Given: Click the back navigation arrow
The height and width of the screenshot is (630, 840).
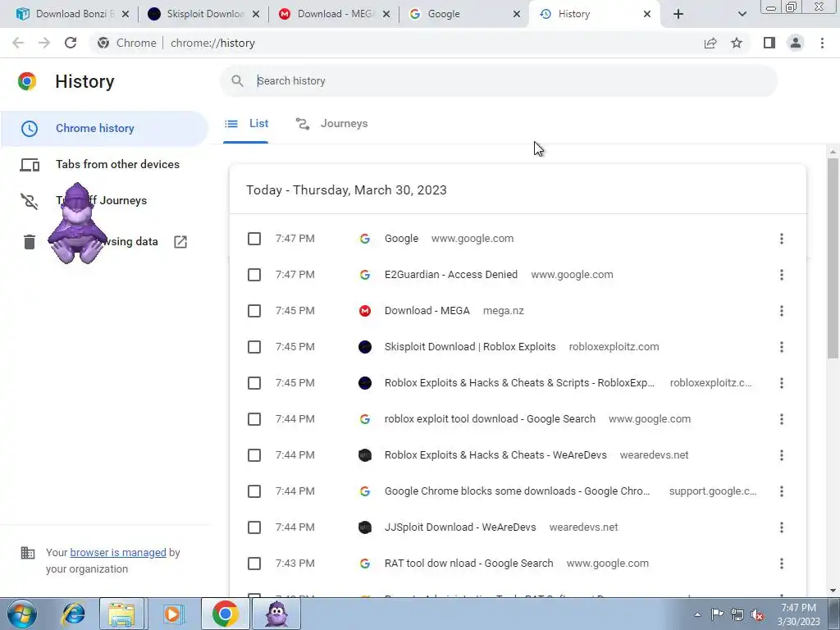Looking at the screenshot, I should coord(18,43).
